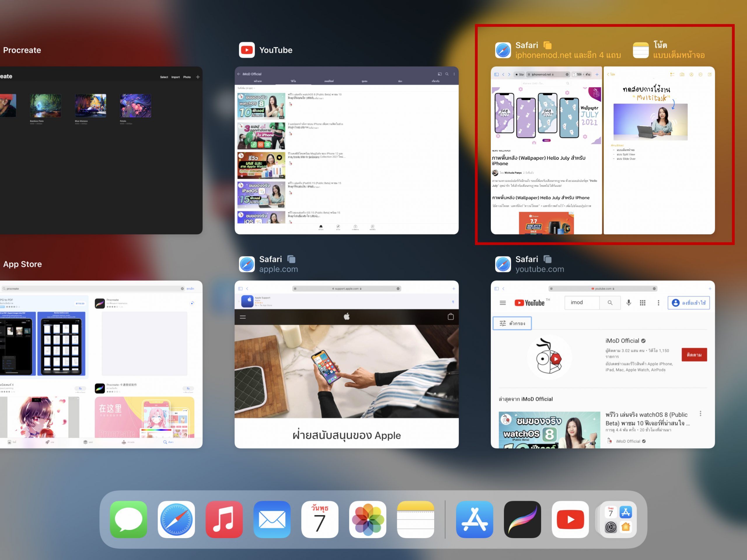Click YouTube microphone voice search icon

tap(629, 303)
